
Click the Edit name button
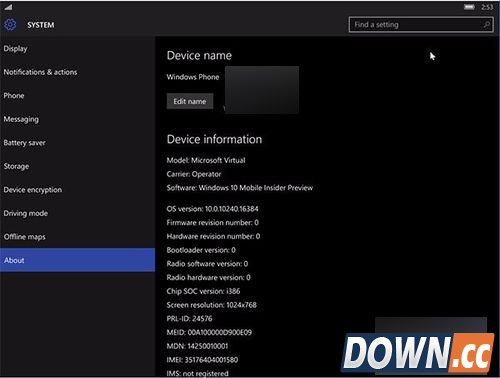(190, 101)
